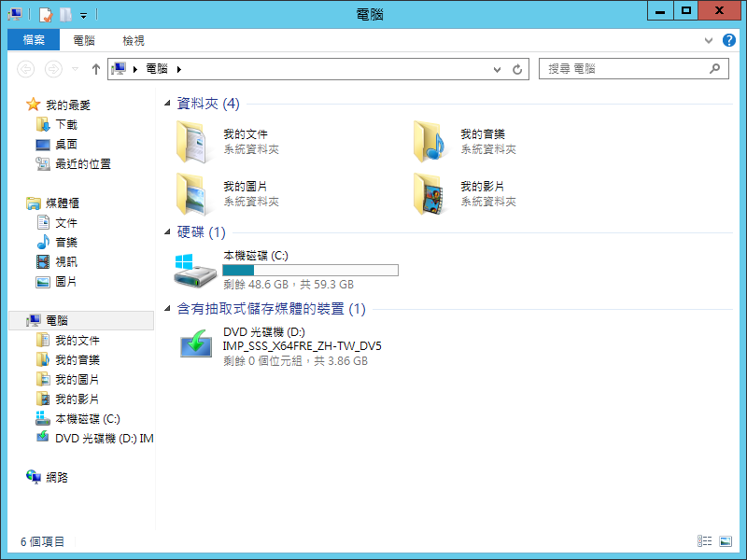
Task: Click the up navigation arrow
Action: pyautogui.click(x=95, y=67)
